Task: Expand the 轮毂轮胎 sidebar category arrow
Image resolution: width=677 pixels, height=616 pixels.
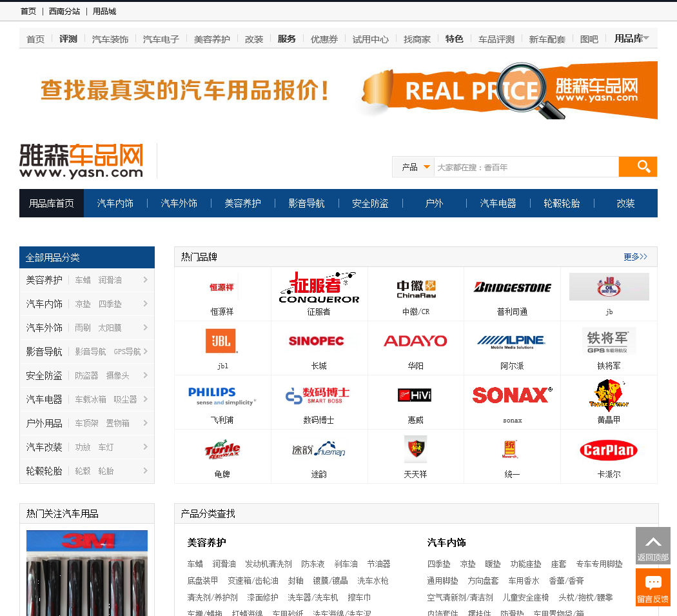Action: click(x=146, y=470)
